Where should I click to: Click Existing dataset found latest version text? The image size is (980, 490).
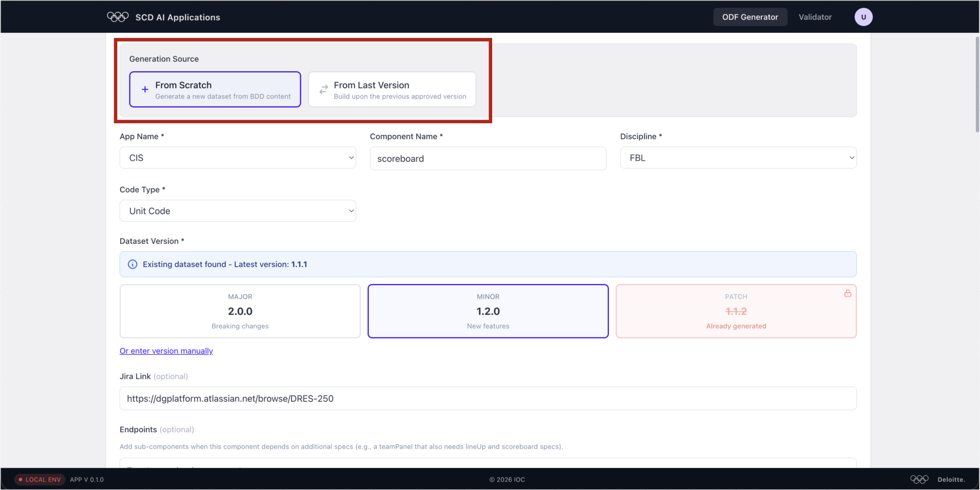click(225, 264)
